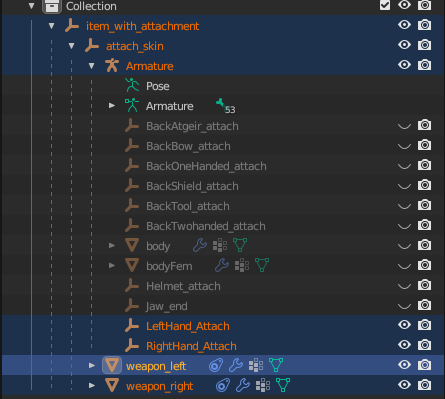Click the body vertex groups grid icon

(x=220, y=246)
